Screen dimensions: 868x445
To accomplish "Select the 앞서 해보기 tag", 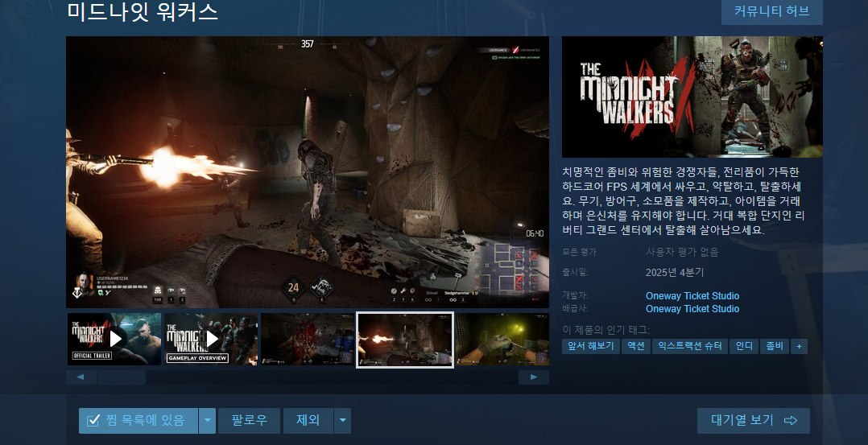I will pos(591,347).
